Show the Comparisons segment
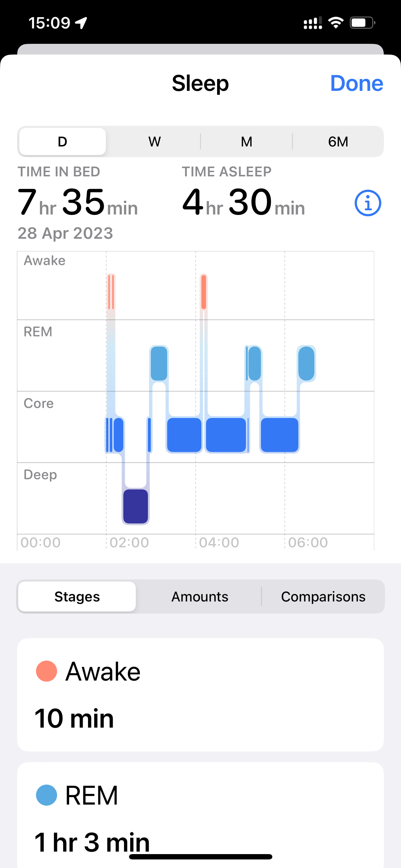The width and height of the screenshot is (401, 868). [x=323, y=597]
